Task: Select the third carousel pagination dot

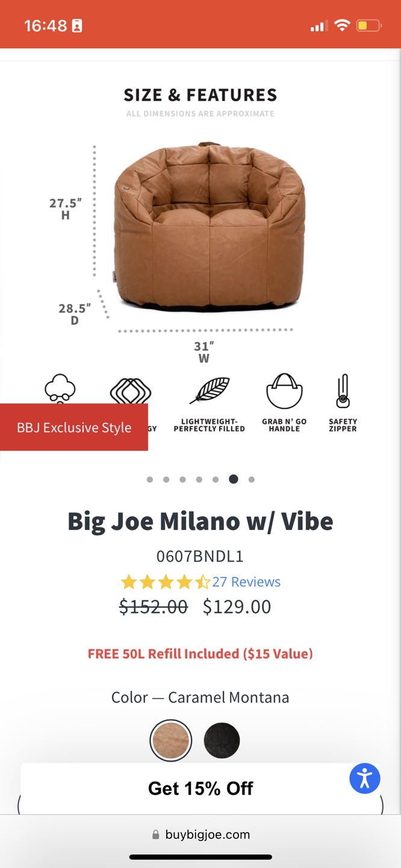Action: pyautogui.click(x=182, y=480)
